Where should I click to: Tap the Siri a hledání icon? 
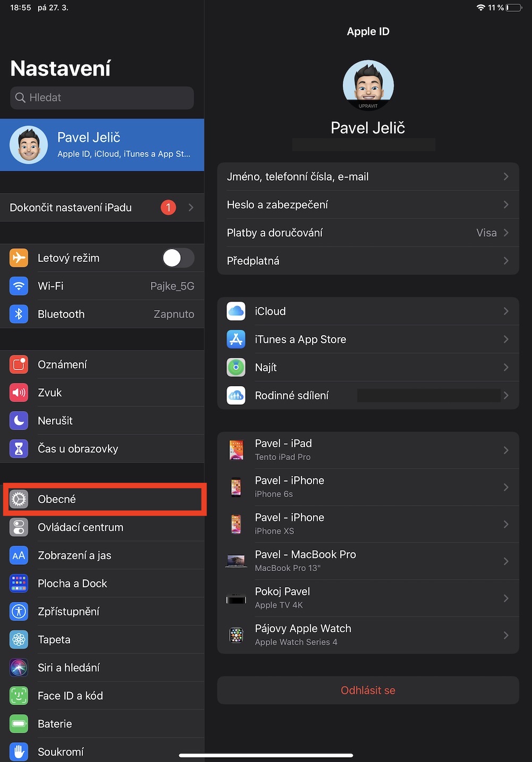coord(19,668)
